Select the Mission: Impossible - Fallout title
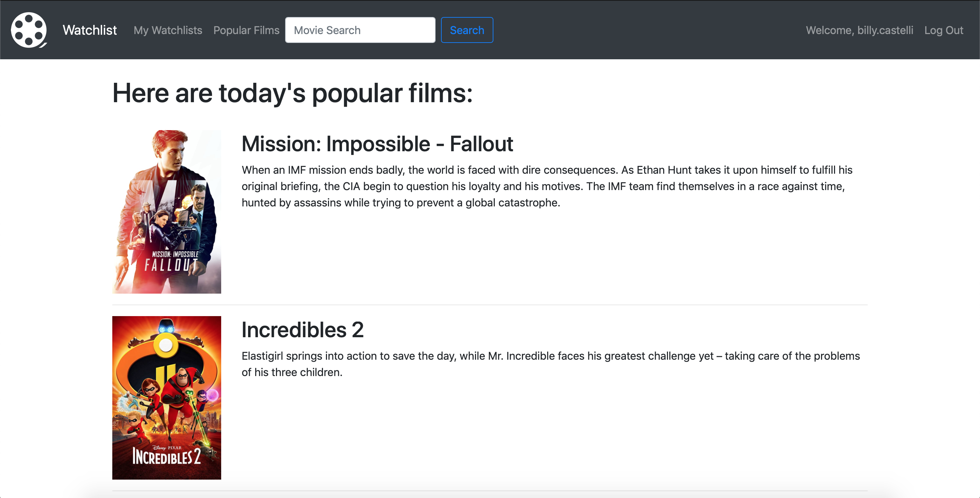 [377, 144]
